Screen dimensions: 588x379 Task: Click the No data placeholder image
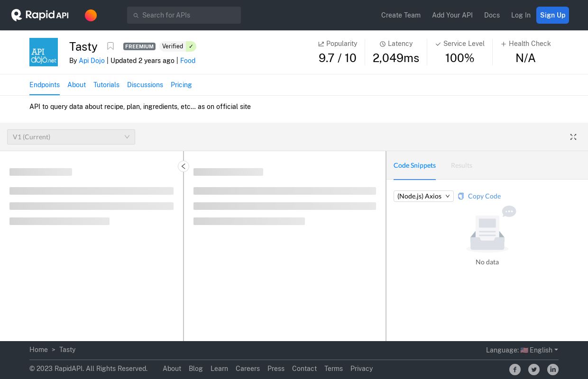[x=491, y=229]
